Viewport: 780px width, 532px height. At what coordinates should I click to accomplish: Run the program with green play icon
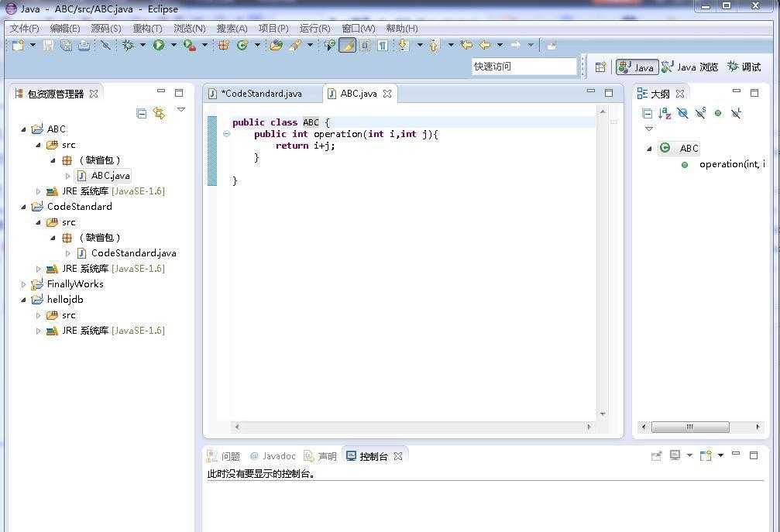pos(159,45)
